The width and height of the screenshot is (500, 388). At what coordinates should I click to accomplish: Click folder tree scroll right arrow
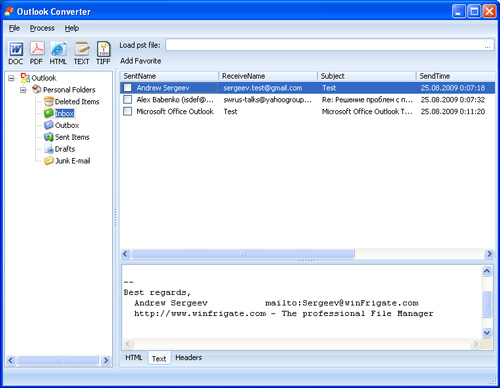point(106,360)
